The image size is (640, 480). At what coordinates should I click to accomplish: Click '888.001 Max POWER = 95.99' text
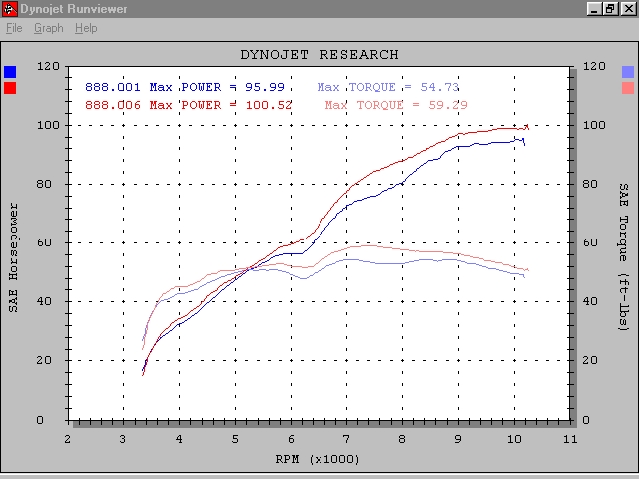tap(185, 87)
